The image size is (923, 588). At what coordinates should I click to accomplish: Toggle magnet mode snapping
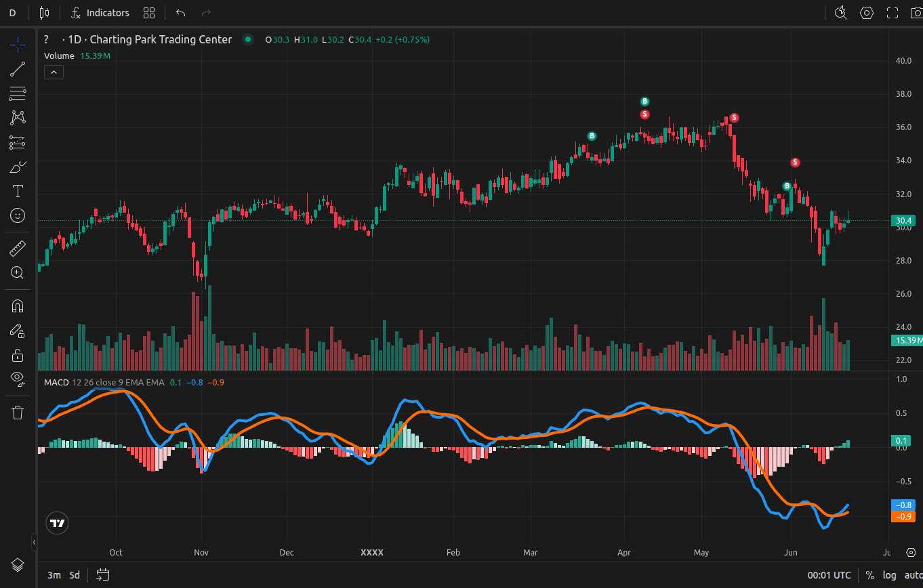tap(18, 306)
